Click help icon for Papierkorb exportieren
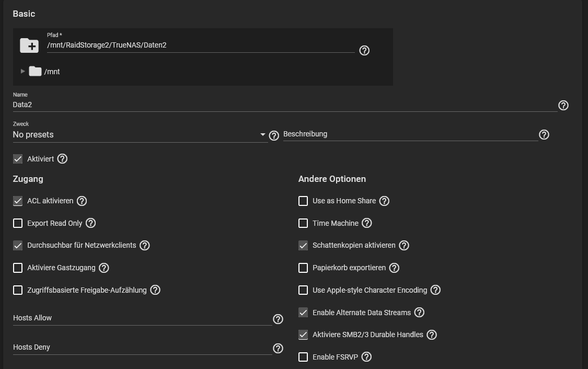 coord(394,268)
